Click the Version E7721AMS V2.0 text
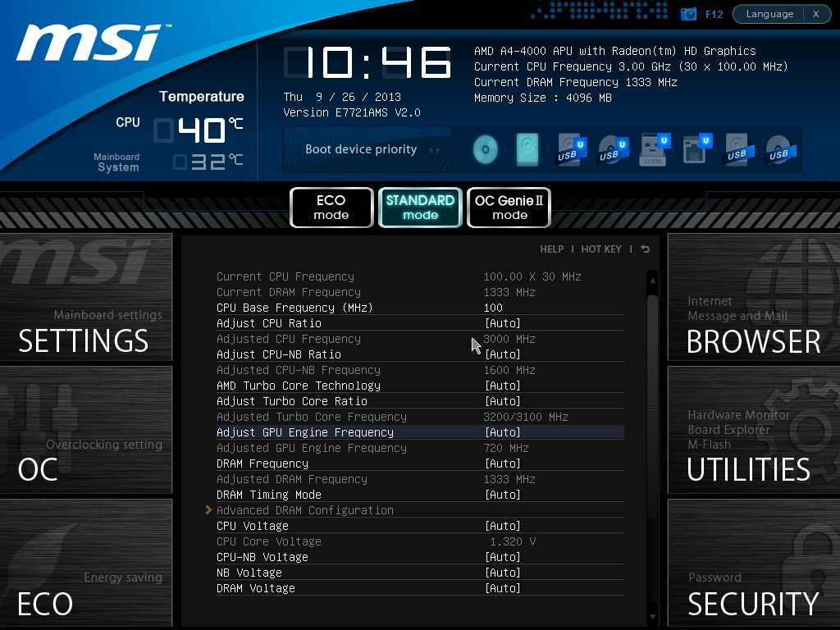The width and height of the screenshot is (840, 630). tap(352, 112)
